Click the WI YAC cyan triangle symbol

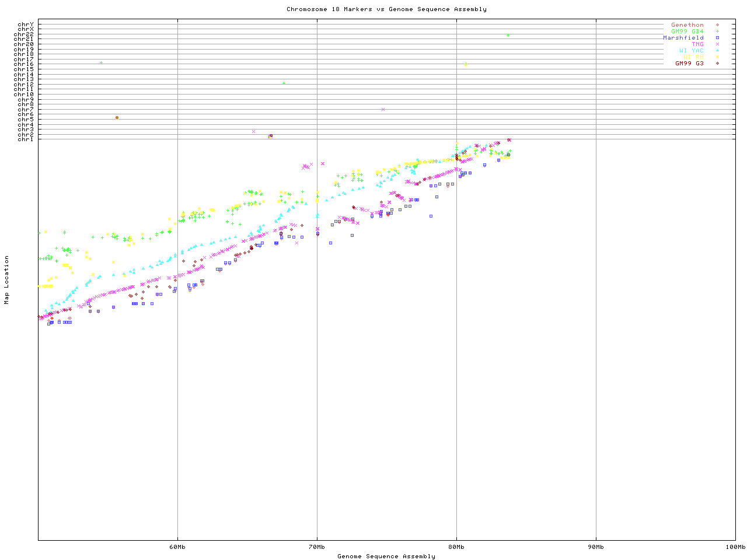[717, 51]
